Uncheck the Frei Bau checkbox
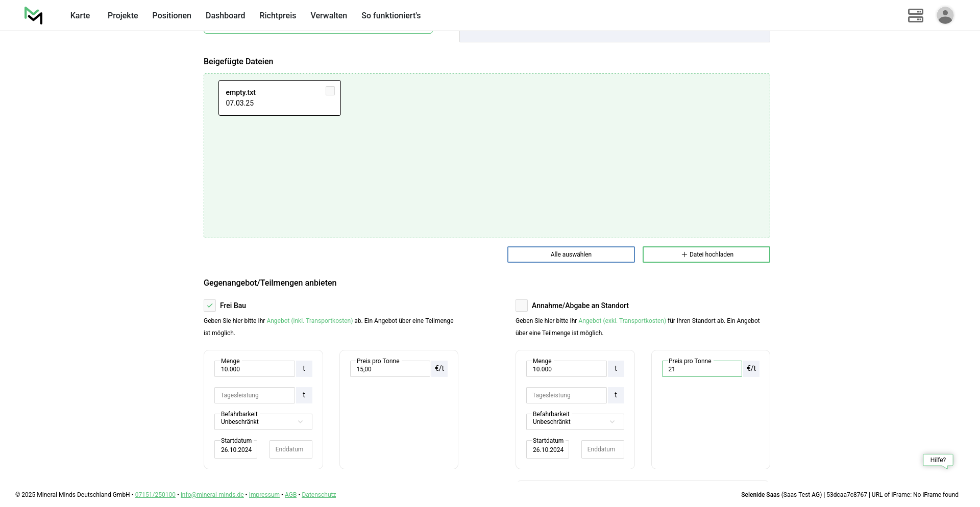Viewport: 980px width, 507px height. tap(210, 306)
